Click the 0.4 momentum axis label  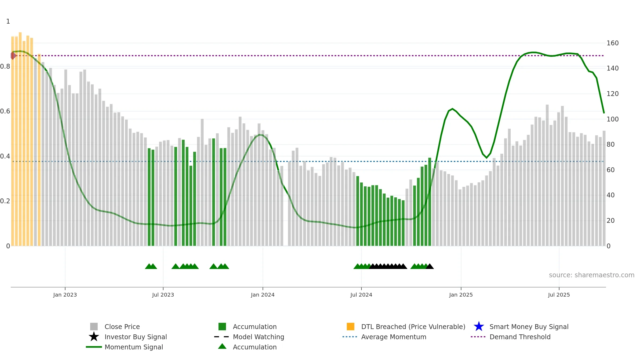[x=5, y=156]
